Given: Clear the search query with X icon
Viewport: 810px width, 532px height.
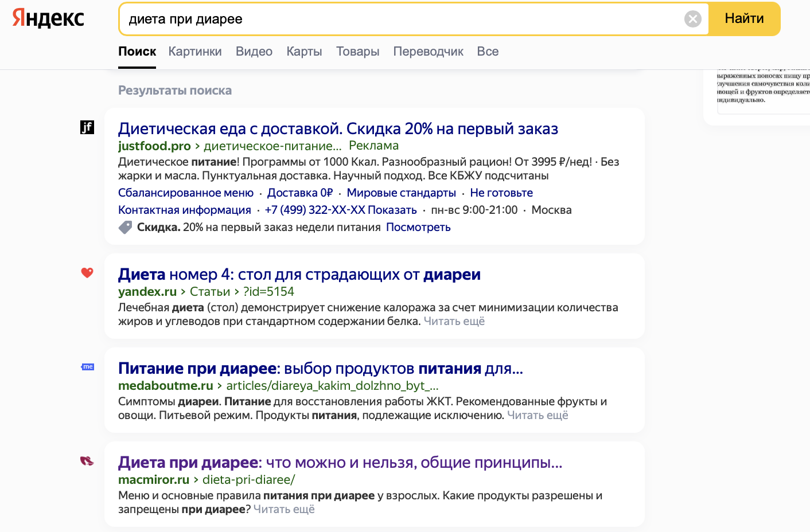Looking at the screenshot, I should (x=693, y=19).
